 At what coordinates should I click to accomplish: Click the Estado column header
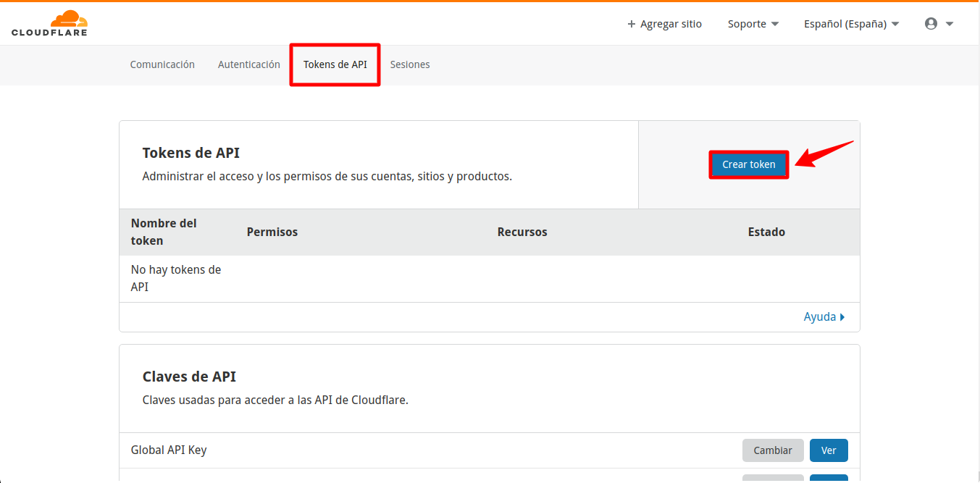(x=766, y=232)
